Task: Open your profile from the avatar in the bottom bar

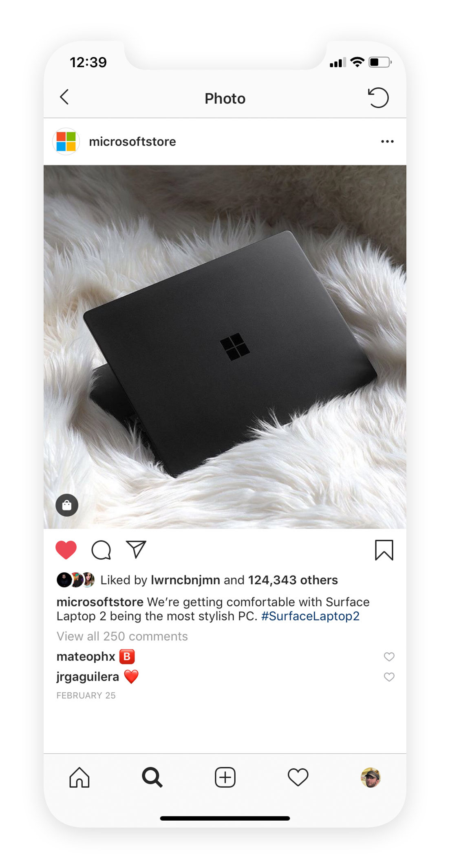Action: pos(371,777)
